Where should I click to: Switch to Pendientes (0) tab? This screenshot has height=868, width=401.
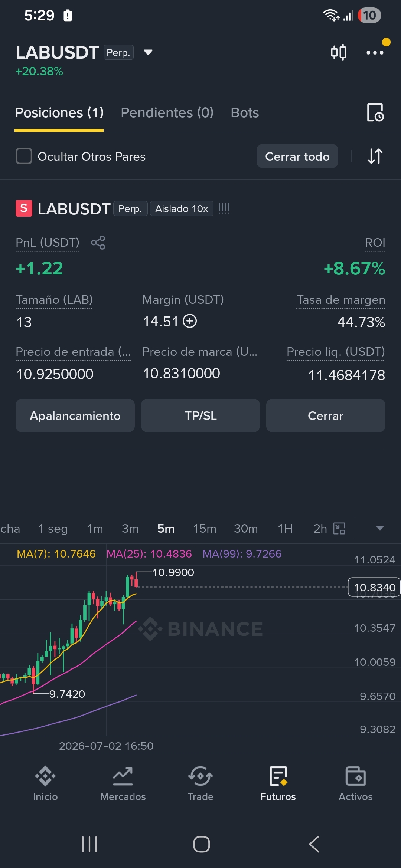[x=167, y=112]
